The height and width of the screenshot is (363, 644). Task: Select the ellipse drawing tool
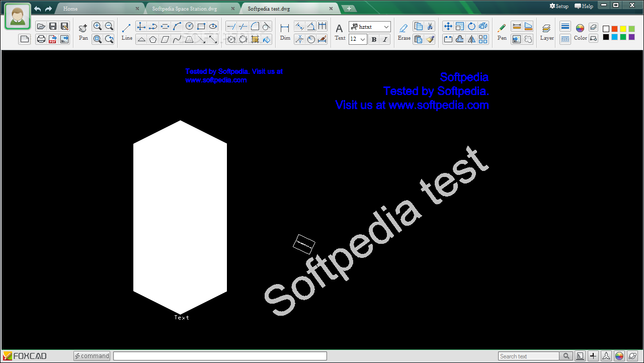213,26
